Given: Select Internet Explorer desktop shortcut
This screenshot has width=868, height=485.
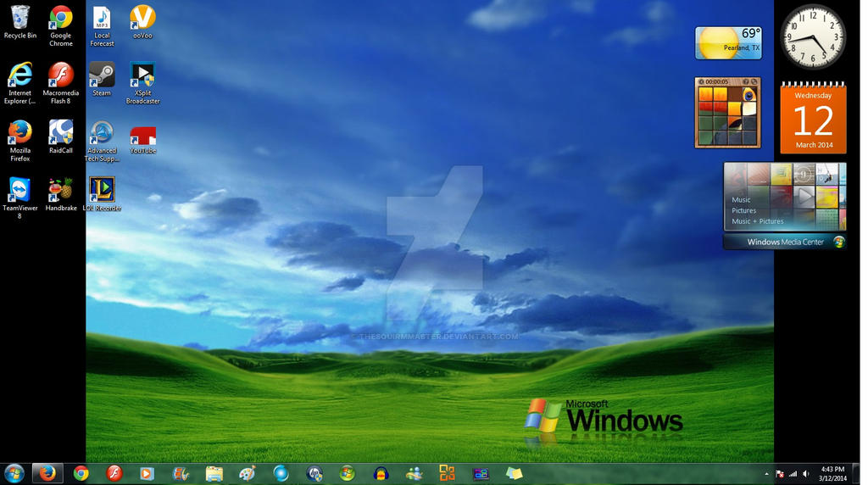Looking at the screenshot, I should pyautogui.click(x=20, y=83).
